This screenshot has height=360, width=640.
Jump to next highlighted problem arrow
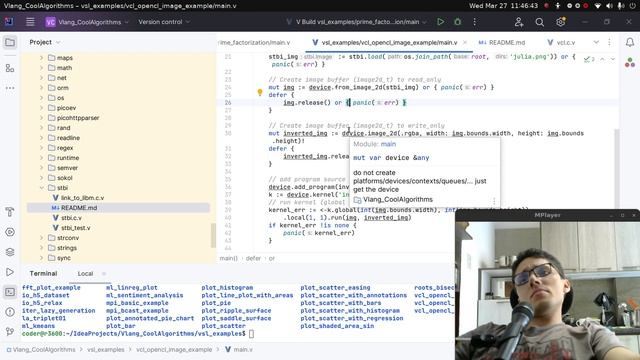pos(613,59)
